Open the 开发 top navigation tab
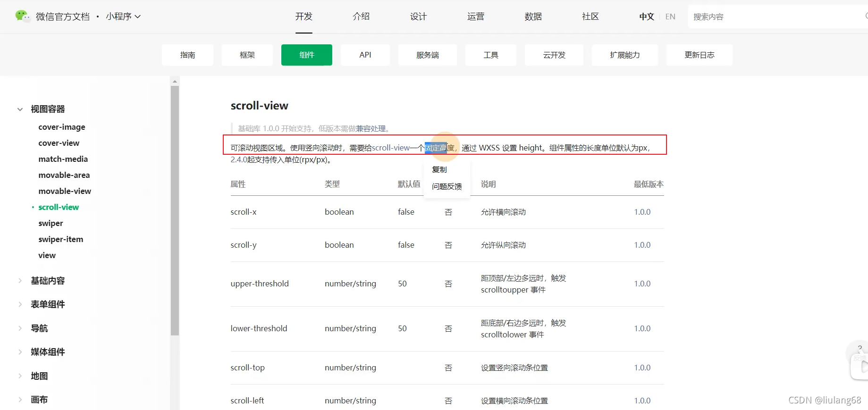The image size is (868, 410). pyautogui.click(x=304, y=17)
